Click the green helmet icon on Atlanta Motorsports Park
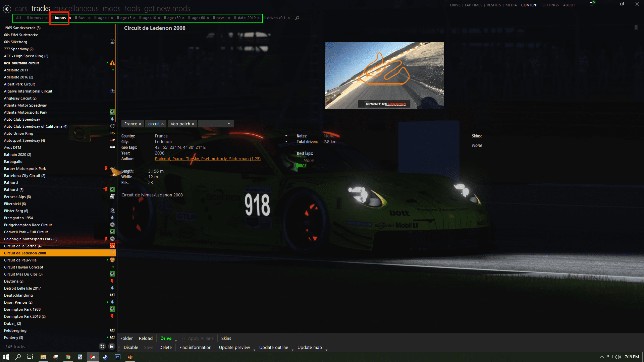The height and width of the screenshot is (362, 644). click(112, 112)
